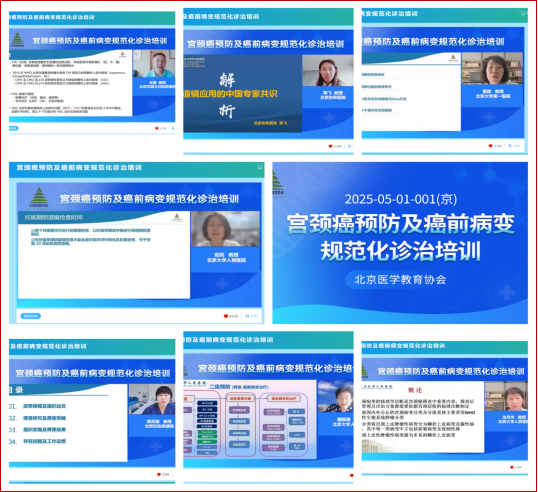
Task: Click the blue pill button under the top-left panel
Action: [13, 128]
